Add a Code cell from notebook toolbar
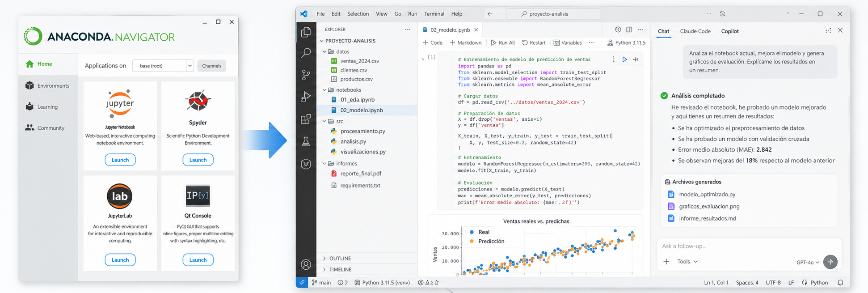The image size is (868, 293). point(432,43)
